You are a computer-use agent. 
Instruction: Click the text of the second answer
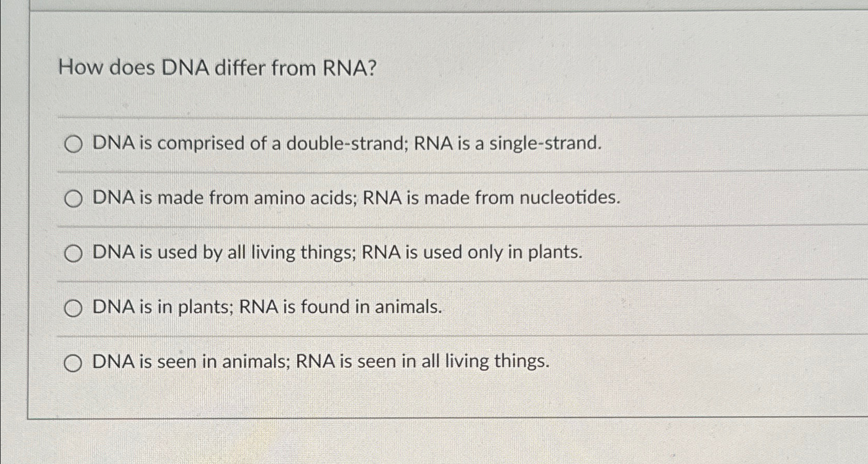point(355,198)
